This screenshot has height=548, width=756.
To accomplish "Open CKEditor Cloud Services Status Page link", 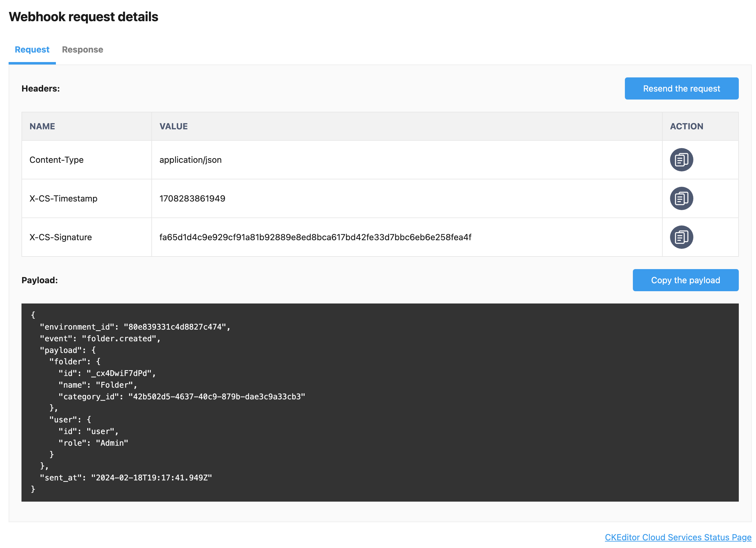I will (x=678, y=537).
